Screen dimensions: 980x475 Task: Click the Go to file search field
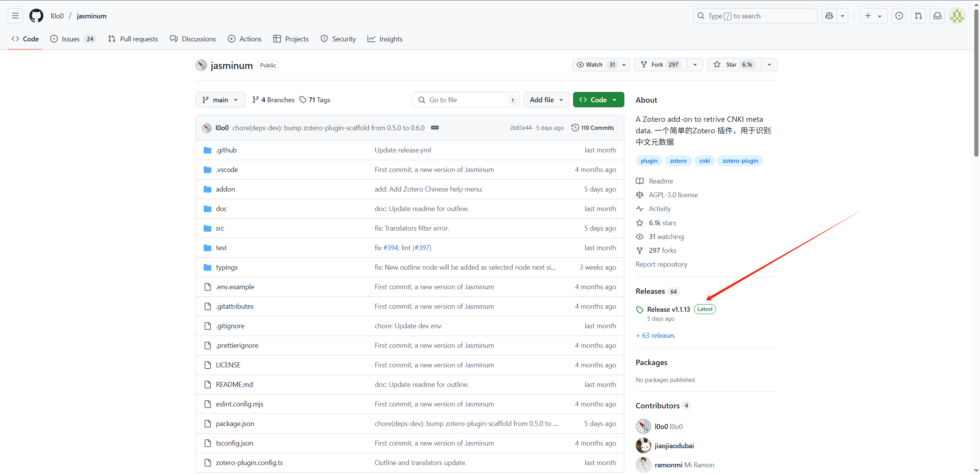click(x=465, y=100)
